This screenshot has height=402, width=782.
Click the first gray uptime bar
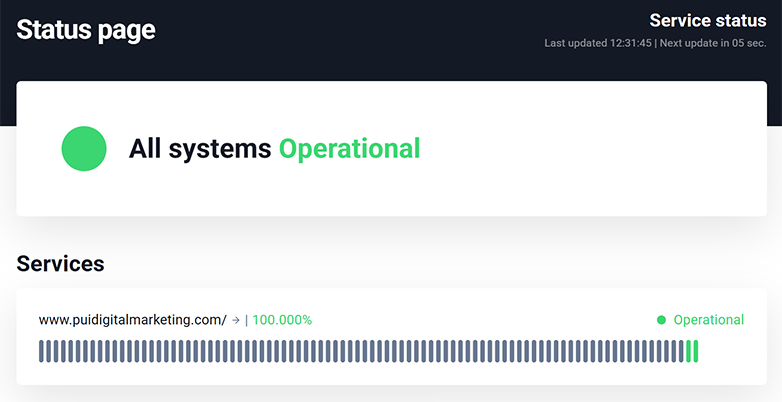tap(42, 351)
